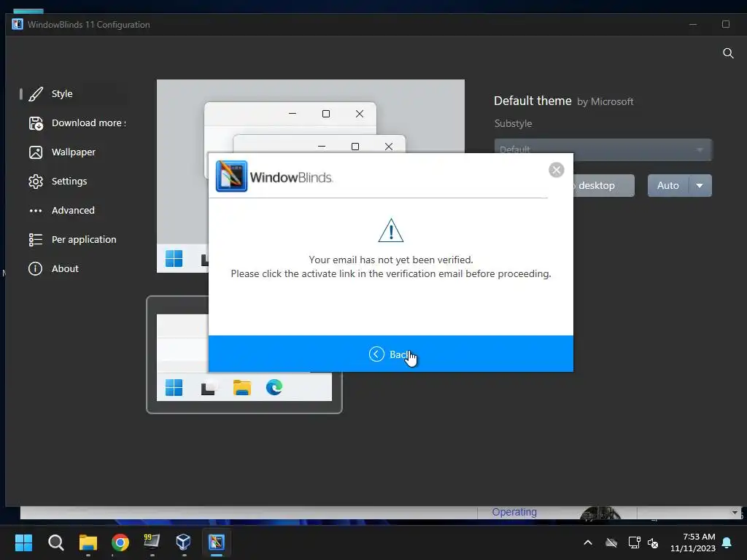The image size is (747, 560).
Task: Expand the Auto dropdown arrow
Action: [700, 185]
